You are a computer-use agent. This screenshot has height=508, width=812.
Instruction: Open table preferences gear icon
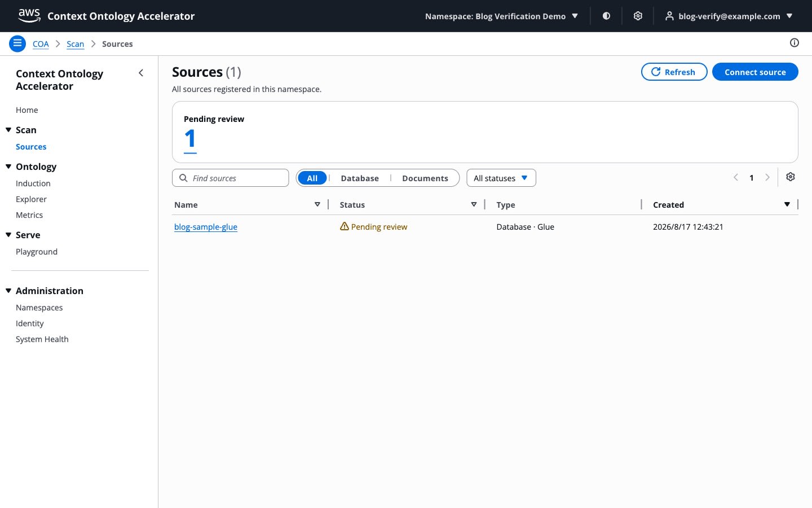pos(791,177)
